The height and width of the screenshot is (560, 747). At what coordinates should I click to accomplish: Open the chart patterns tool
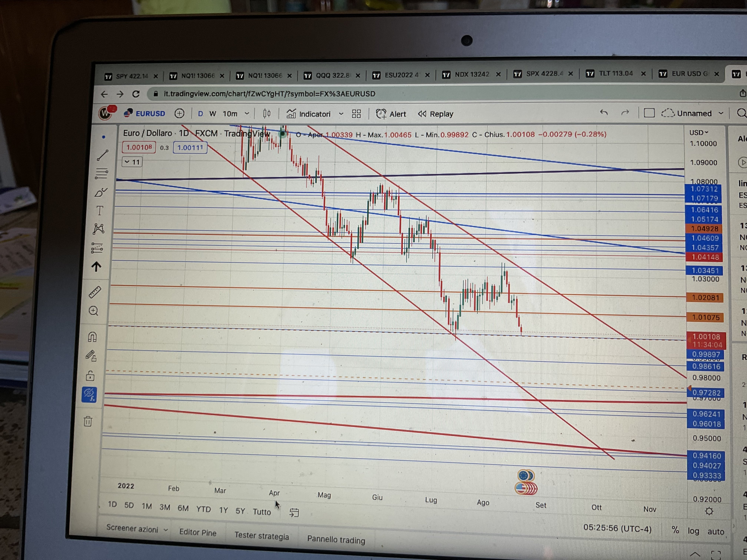[99, 229]
